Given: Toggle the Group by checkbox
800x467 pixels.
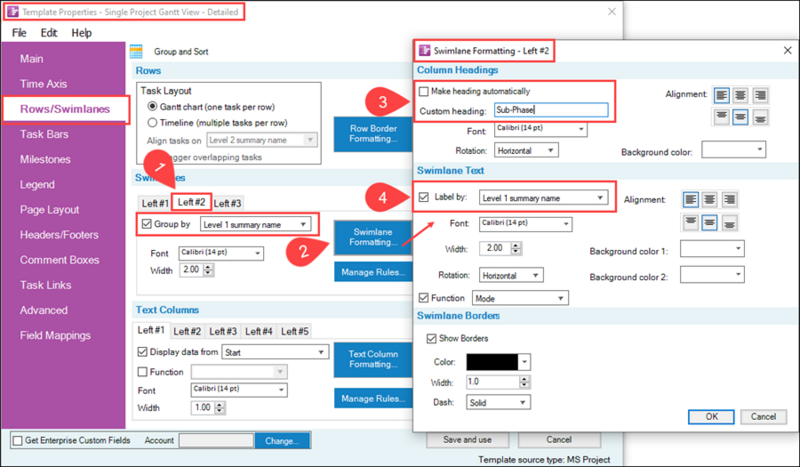Looking at the screenshot, I should (x=147, y=224).
